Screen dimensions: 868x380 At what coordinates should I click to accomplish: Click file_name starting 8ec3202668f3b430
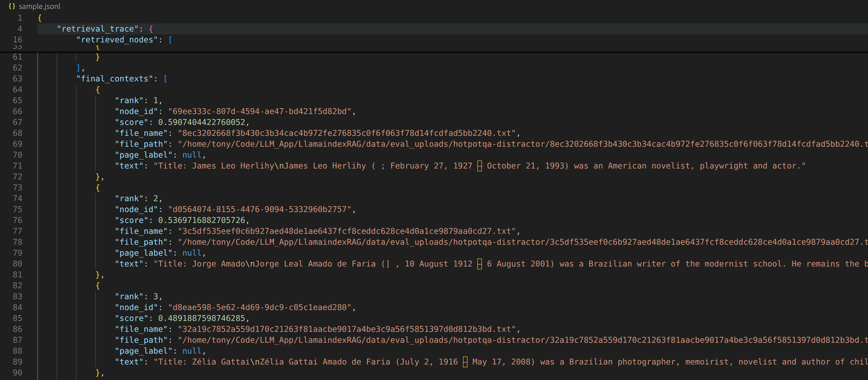pos(347,133)
